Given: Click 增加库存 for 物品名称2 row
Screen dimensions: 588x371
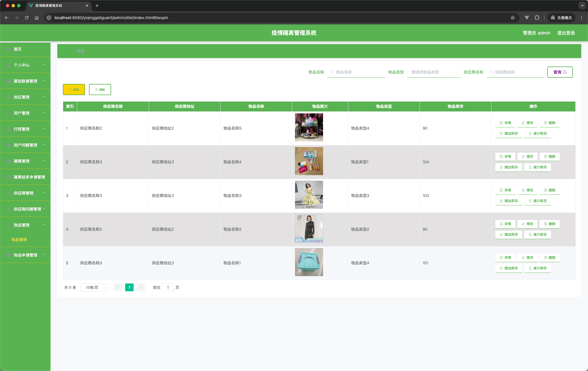Looking at the screenshot, I should pos(509,235).
